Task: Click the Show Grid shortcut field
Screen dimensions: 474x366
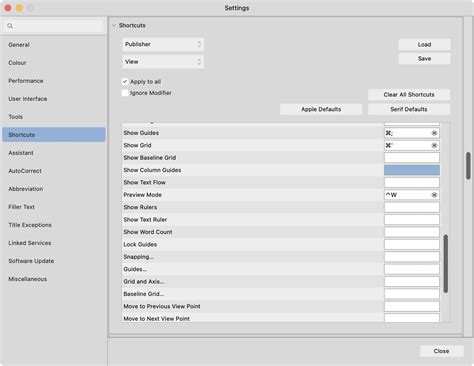Action: pyautogui.click(x=412, y=145)
